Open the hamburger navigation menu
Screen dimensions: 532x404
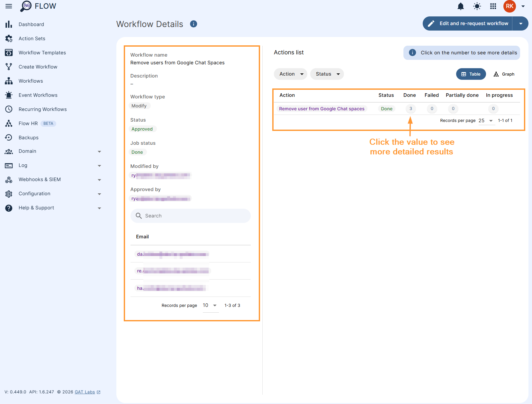pyautogui.click(x=9, y=6)
